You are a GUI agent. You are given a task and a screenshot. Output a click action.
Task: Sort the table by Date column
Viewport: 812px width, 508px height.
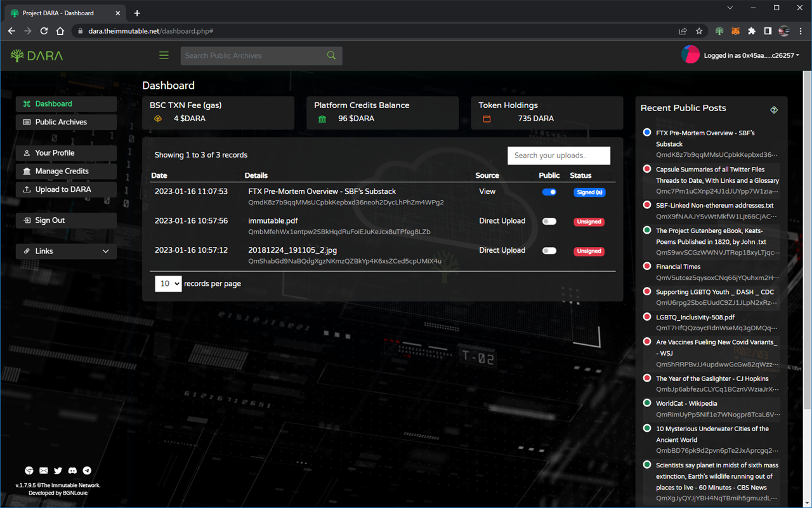point(159,175)
